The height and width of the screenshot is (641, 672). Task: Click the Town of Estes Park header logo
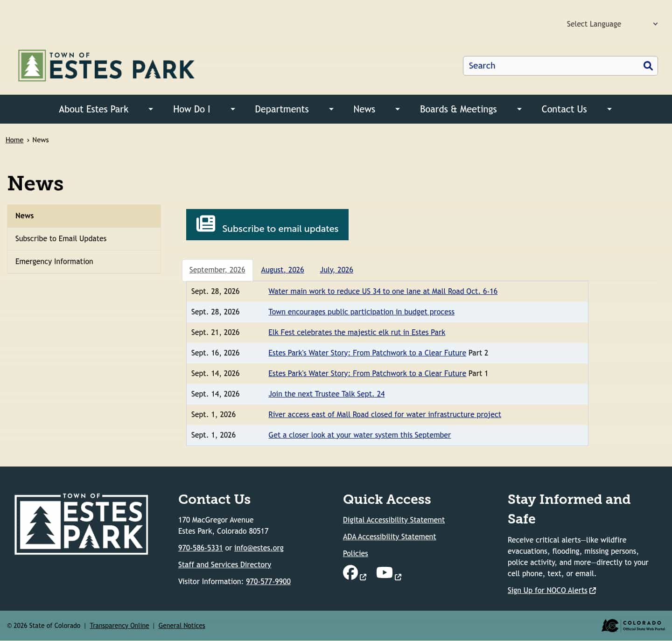point(106,66)
